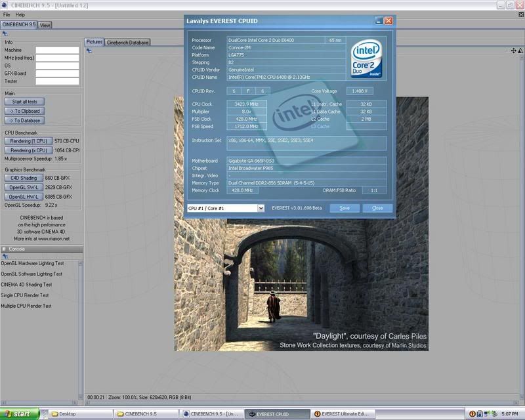Click the 'OpenGL Software Lighting Test' console line

coord(31,274)
